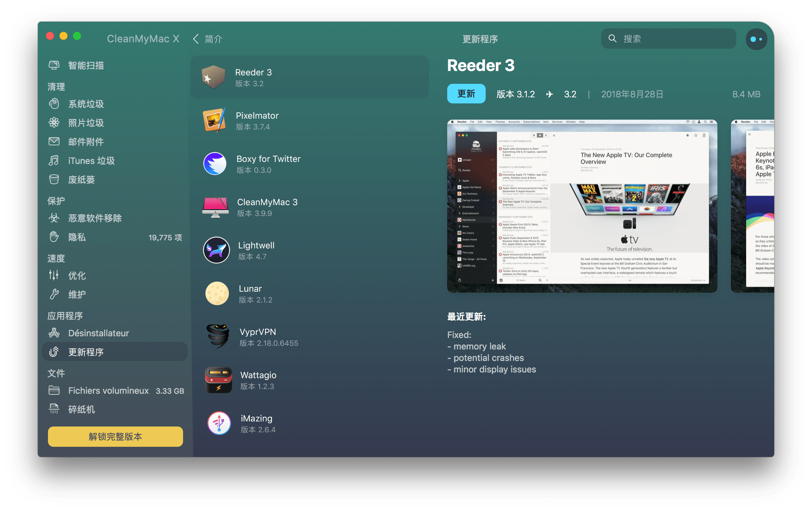Open Fichiers volumineux folder icon

(x=54, y=390)
